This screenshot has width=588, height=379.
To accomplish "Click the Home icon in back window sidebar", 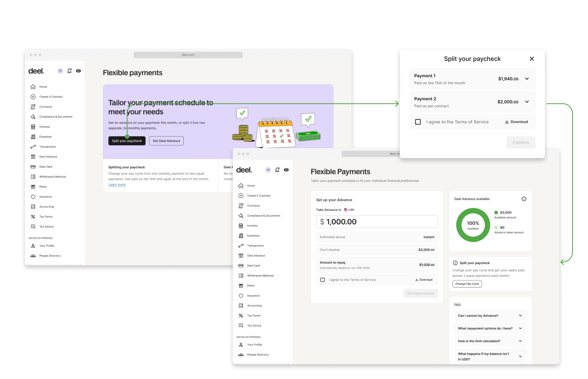I will tap(33, 87).
